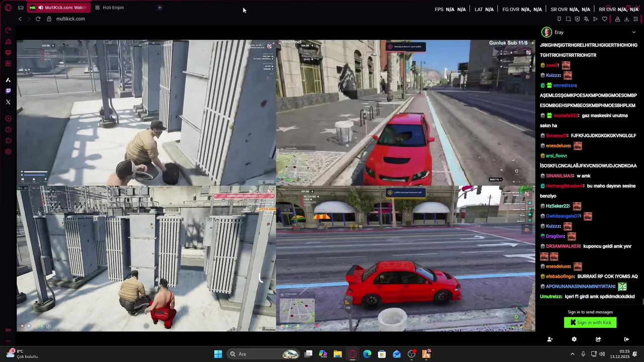Viewport: 644px width, 362px height.
Task: Open Twitch panel in sidebar
Action: 8,91
